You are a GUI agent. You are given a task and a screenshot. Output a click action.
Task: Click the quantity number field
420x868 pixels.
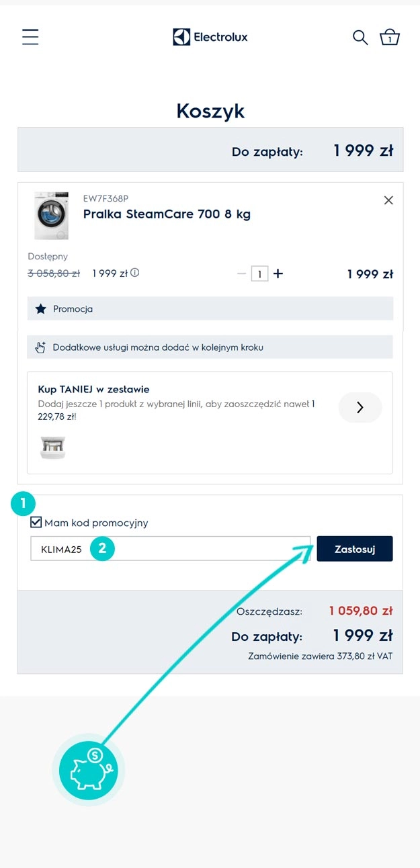259,274
